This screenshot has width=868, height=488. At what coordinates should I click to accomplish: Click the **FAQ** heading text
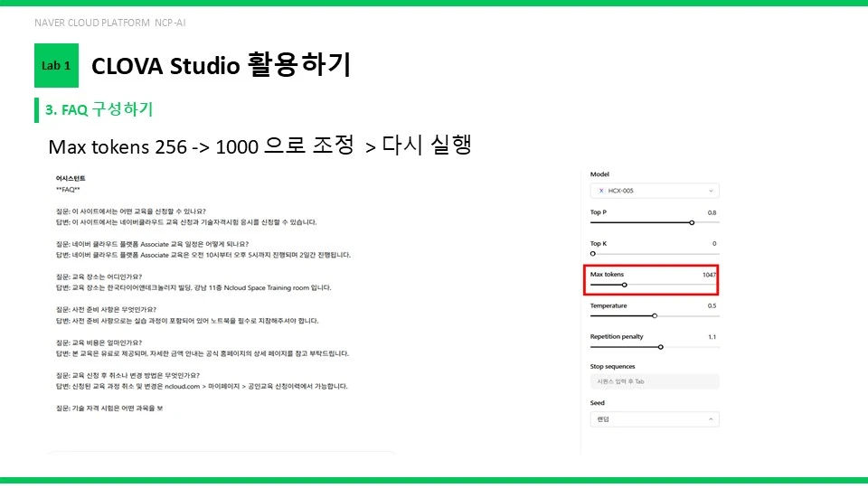click(68, 190)
